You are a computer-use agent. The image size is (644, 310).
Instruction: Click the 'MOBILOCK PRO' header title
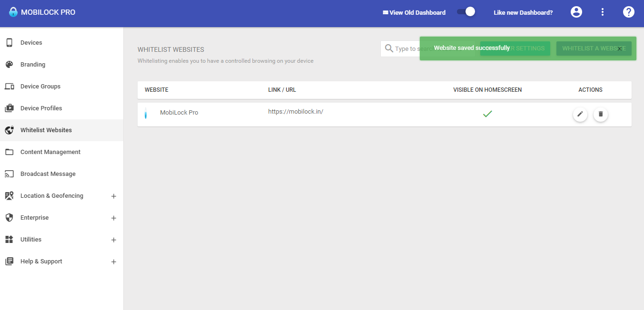48,12
